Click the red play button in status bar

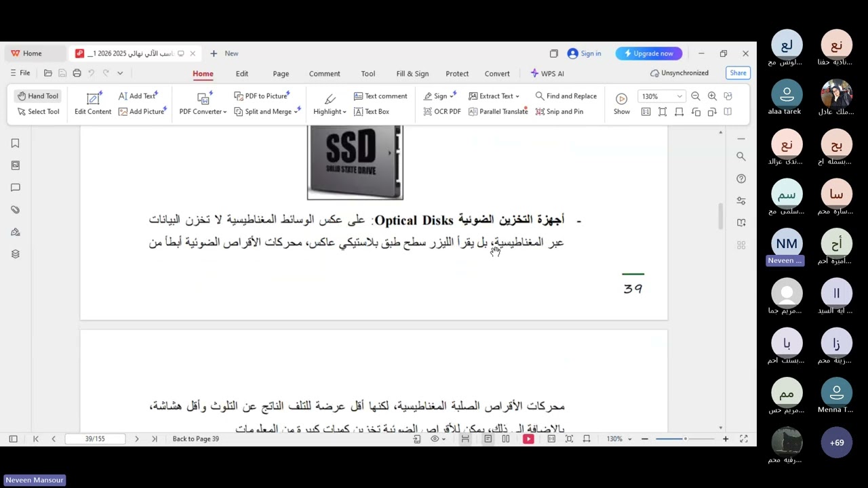[x=528, y=439]
